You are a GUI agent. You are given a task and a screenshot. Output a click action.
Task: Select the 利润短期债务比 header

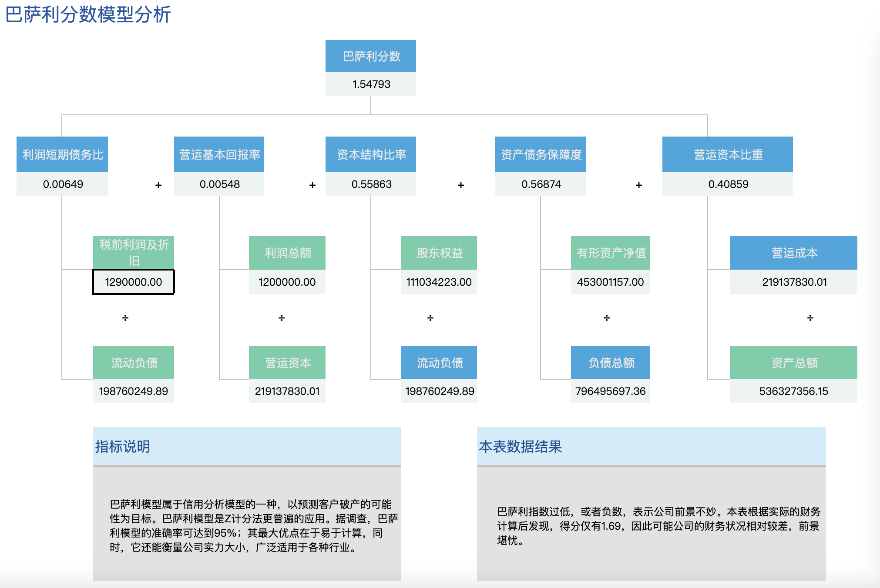tap(62, 154)
